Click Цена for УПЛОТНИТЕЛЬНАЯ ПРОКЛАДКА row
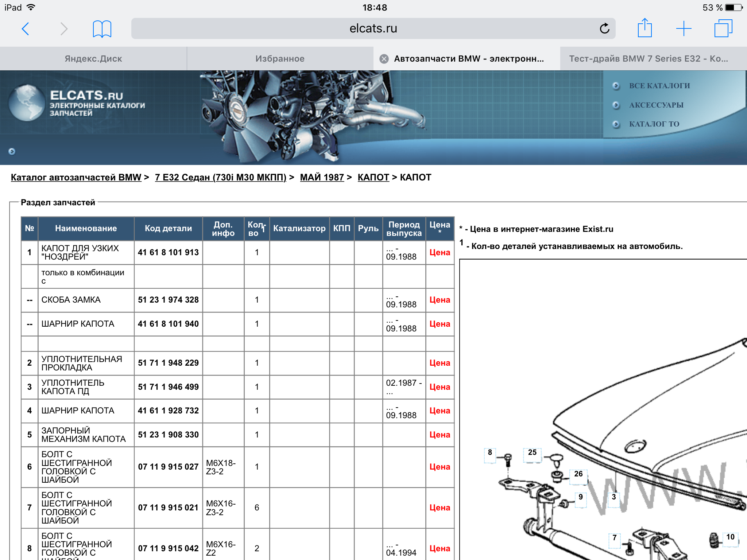This screenshot has height=560, width=747. (440, 363)
